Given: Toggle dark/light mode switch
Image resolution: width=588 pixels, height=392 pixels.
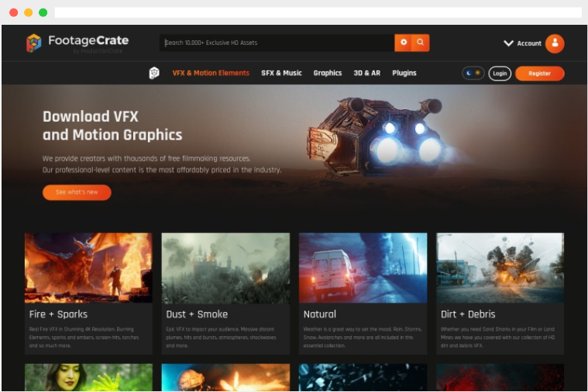Looking at the screenshot, I should click(473, 73).
